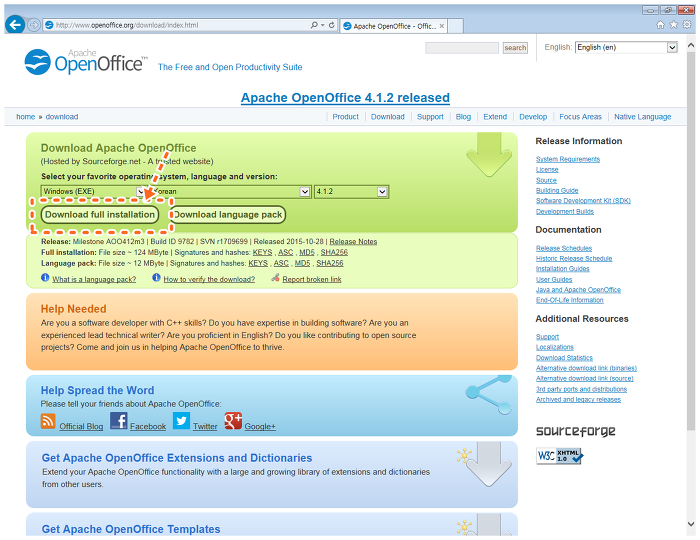
Task: Click the page scrollbar down arrow
Action: coord(691,523)
